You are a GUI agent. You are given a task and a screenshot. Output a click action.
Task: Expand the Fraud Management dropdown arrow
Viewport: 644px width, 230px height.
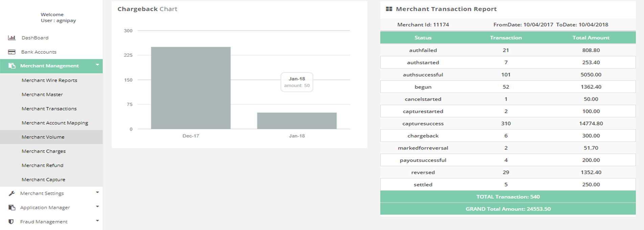coord(97,221)
